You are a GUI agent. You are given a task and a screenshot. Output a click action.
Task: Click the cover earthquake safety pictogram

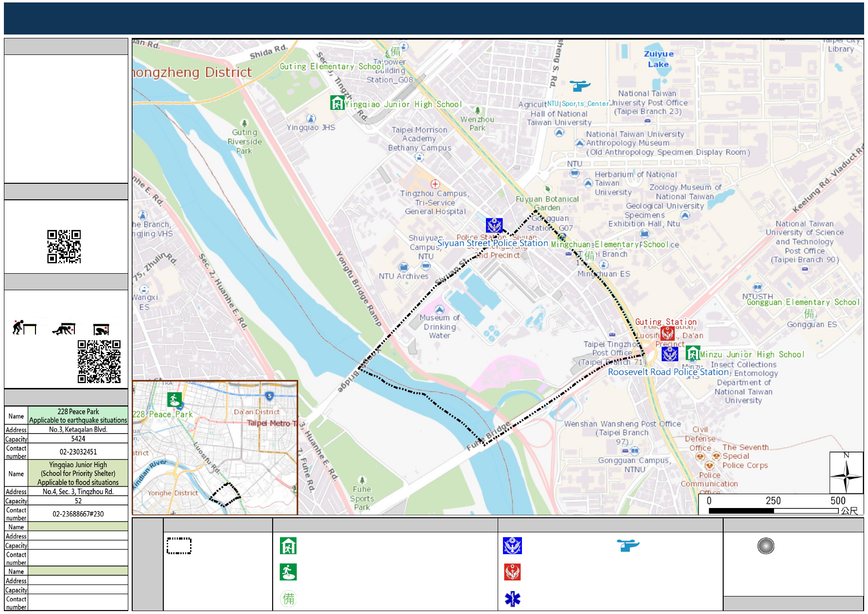tap(64, 329)
